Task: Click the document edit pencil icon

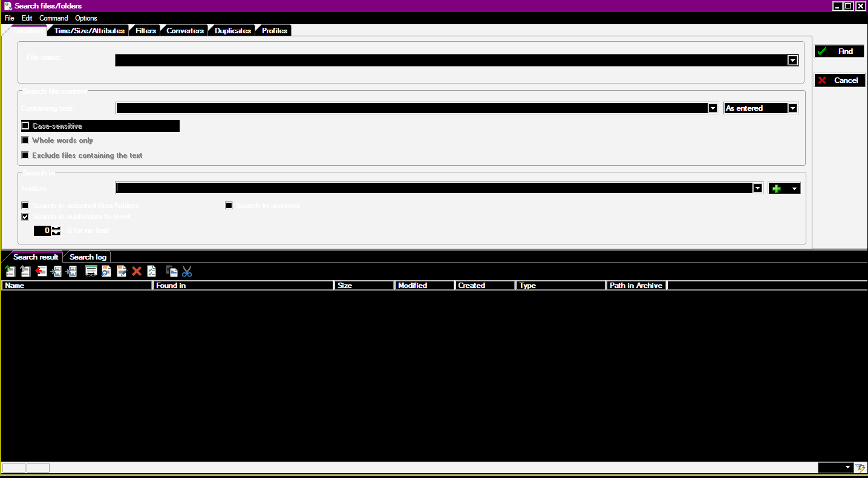Action: click(x=122, y=272)
